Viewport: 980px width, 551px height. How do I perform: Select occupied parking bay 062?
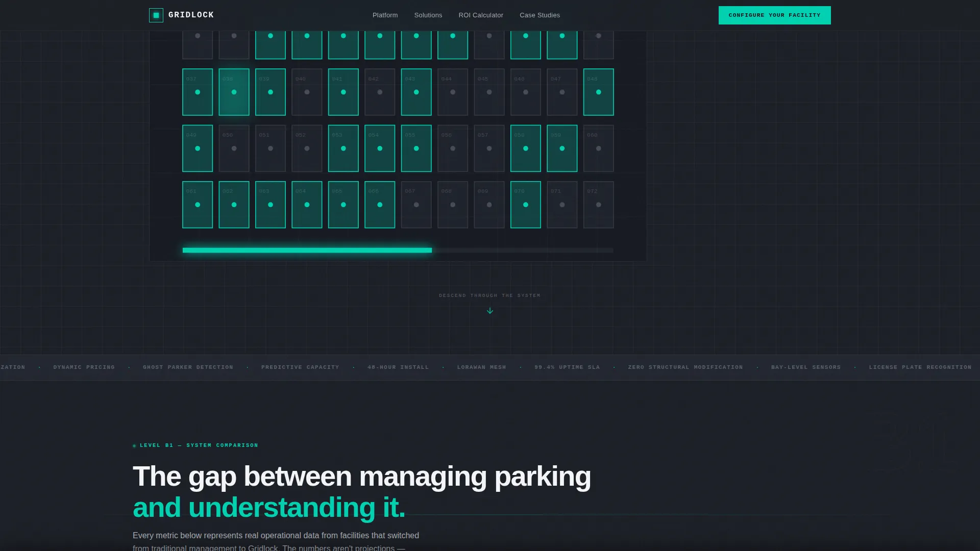pyautogui.click(x=234, y=205)
